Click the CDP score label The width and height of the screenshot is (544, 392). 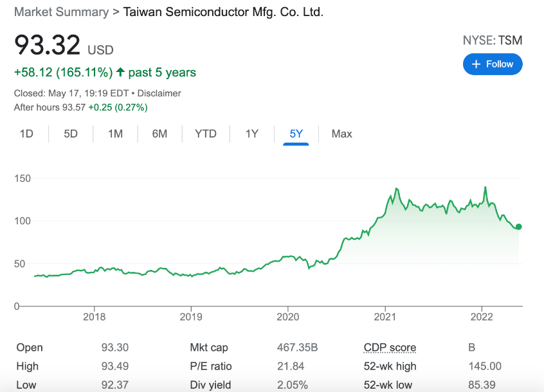(390, 347)
